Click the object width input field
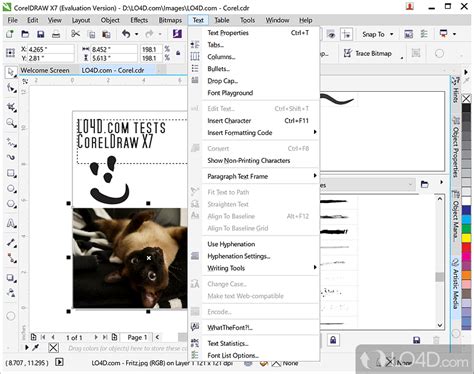The width and height of the screenshot is (474, 374). [113, 49]
